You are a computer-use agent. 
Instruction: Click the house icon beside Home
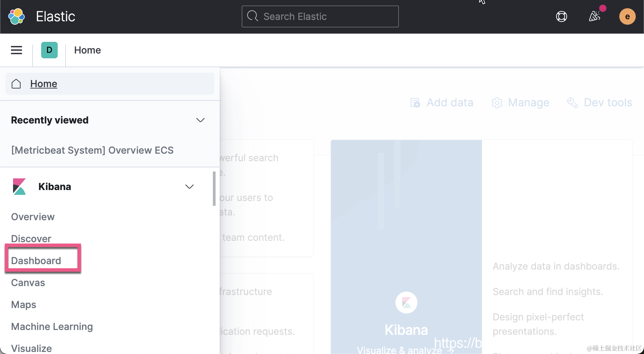(16, 84)
